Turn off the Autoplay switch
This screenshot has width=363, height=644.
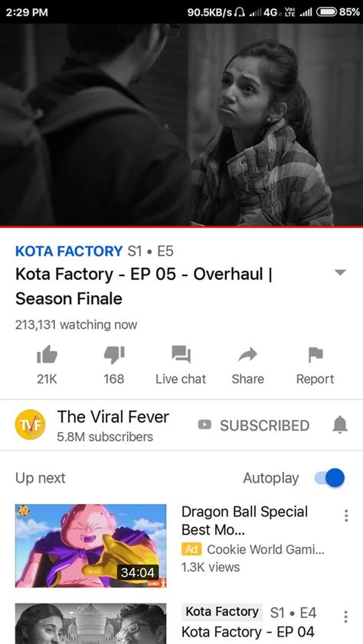point(330,478)
